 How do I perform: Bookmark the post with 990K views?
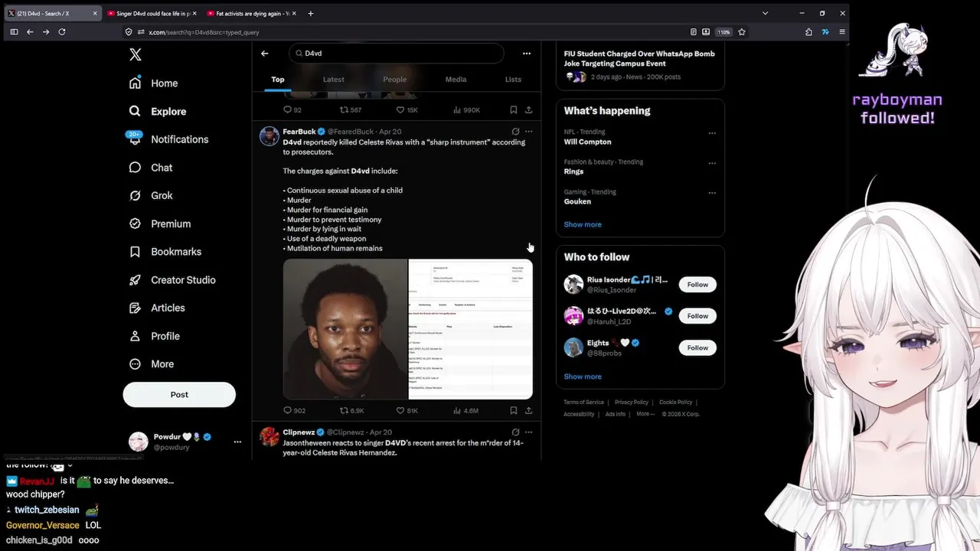(x=514, y=110)
